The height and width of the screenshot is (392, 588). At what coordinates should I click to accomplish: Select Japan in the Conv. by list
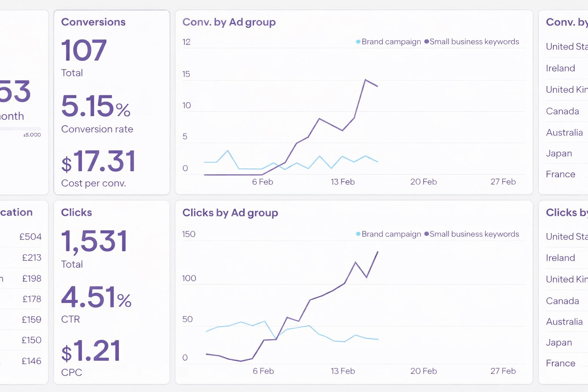(x=559, y=154)
